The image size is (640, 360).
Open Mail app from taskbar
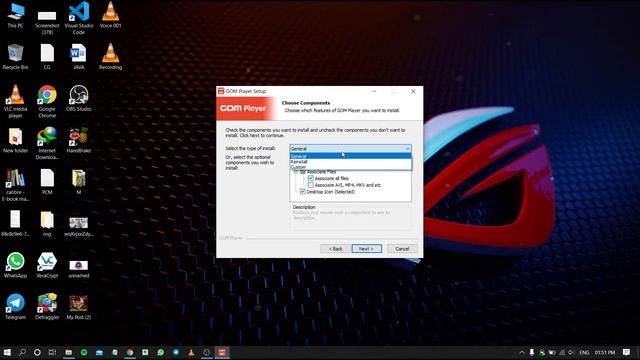coord(99,352)
